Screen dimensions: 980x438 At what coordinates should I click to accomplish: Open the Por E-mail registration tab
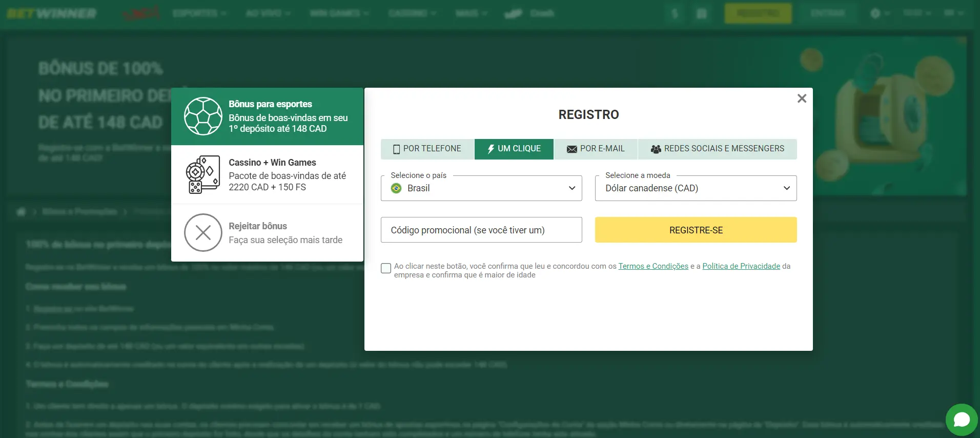pos(596,149)
